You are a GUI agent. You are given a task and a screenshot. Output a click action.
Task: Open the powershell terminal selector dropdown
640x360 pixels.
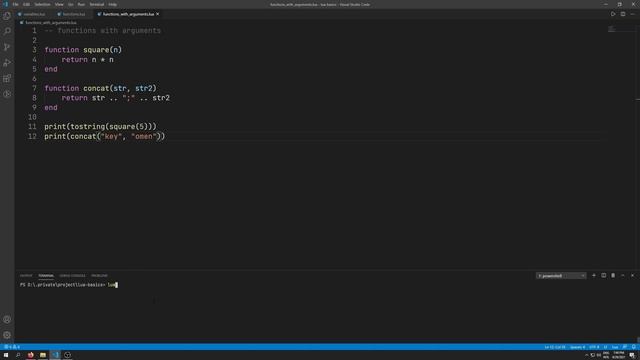pyautogui.click(x=561, y=276)
